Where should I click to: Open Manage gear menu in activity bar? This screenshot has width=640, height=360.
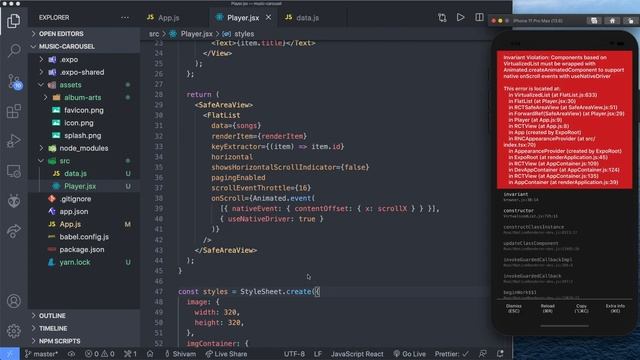click(x=14, y=331)
